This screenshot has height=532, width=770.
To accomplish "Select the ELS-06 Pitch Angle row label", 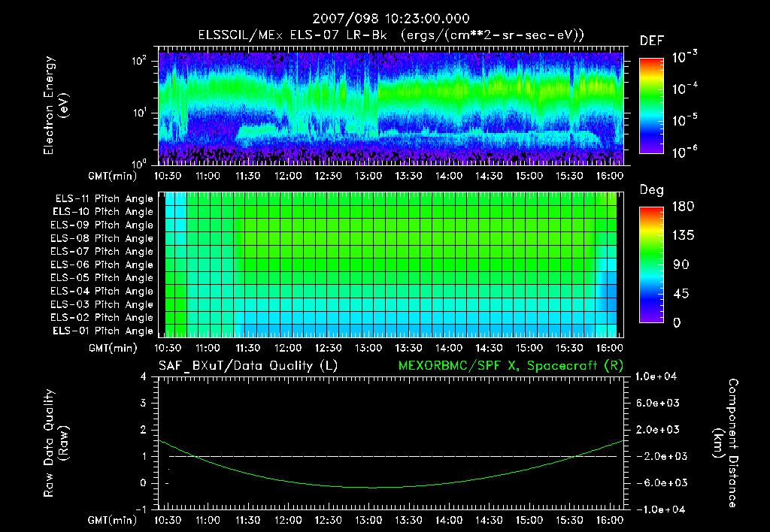I will point(102,265).
